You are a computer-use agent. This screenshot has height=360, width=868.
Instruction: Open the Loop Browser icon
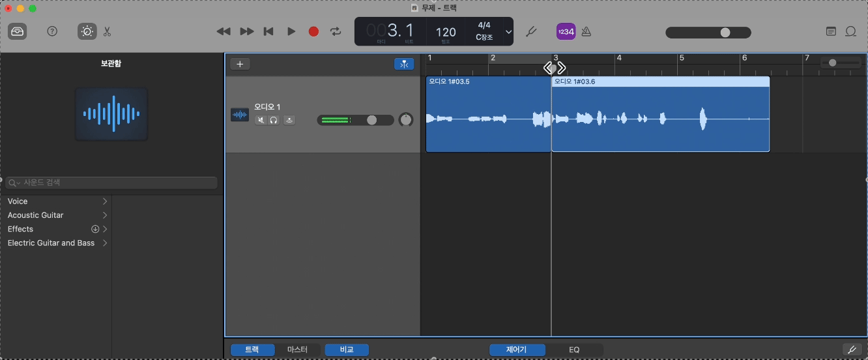pyautogui.click(x=850, y=31)
